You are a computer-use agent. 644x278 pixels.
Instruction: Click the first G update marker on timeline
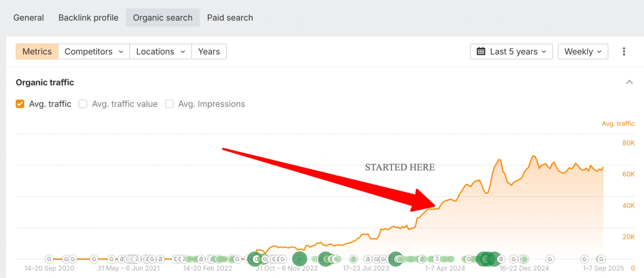(x=49, y=259)
